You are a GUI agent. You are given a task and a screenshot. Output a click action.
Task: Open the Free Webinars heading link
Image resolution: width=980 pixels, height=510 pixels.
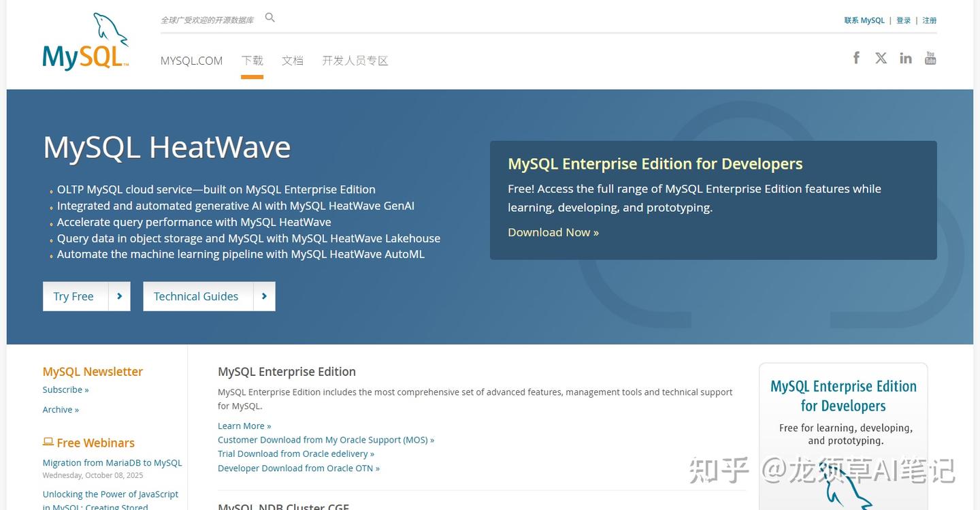[x=96, y=443]
